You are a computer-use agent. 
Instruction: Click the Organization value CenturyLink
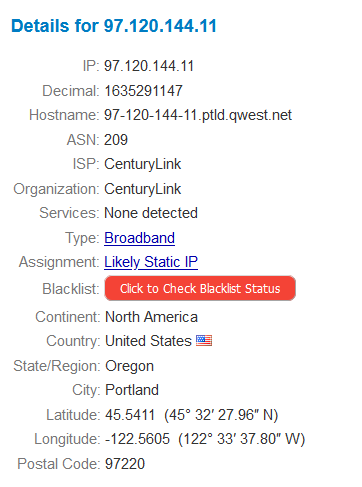tap(143, 189)
